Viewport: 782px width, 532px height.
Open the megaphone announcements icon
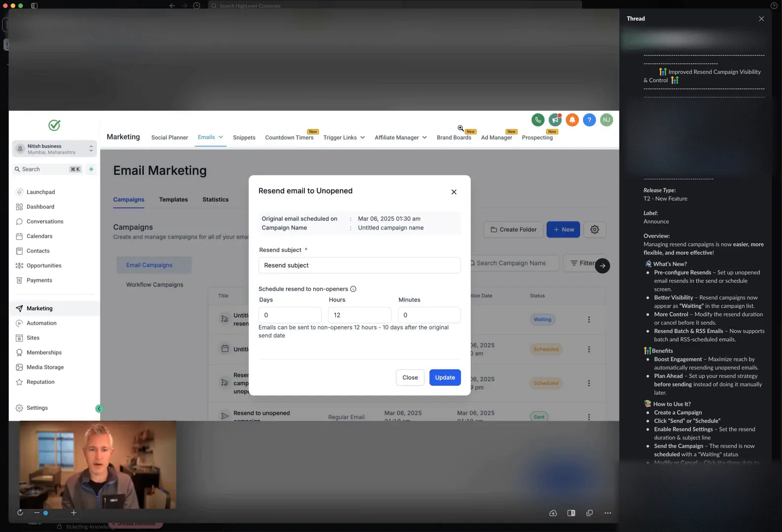555,120
